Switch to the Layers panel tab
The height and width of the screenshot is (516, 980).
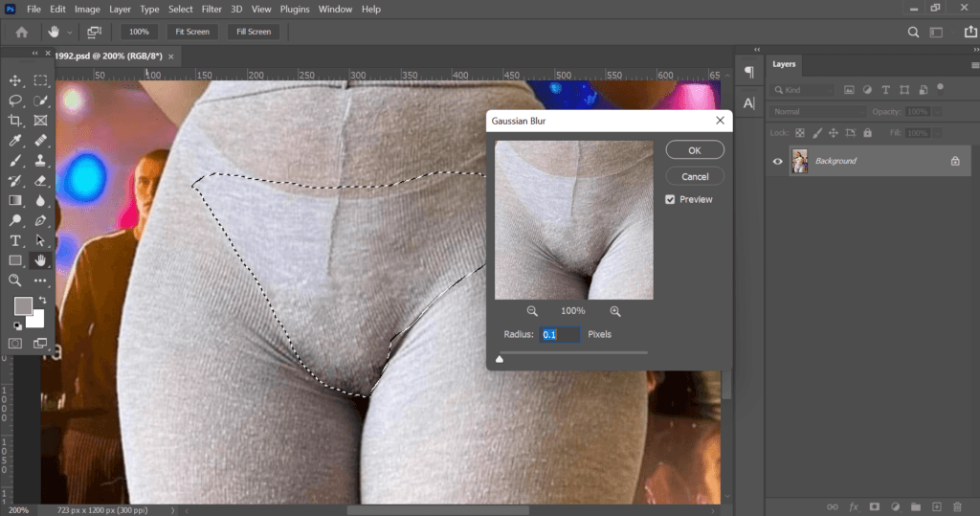point(784,64)
